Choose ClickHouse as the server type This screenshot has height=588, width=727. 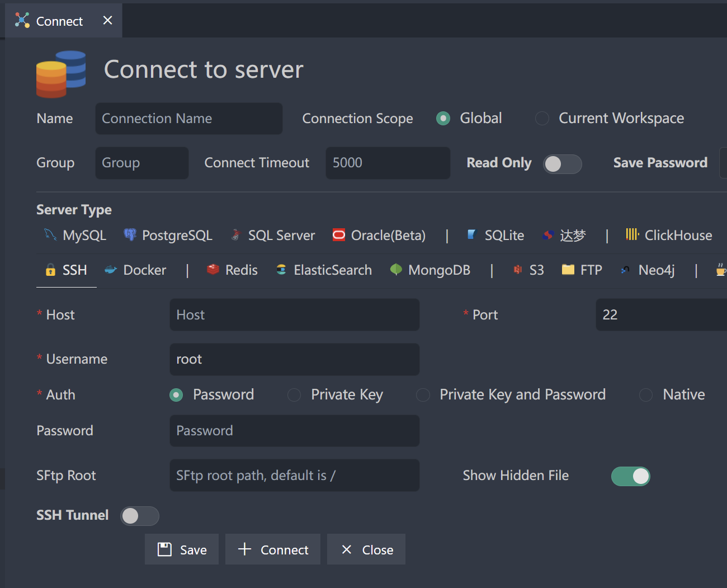tap(669, 235)
